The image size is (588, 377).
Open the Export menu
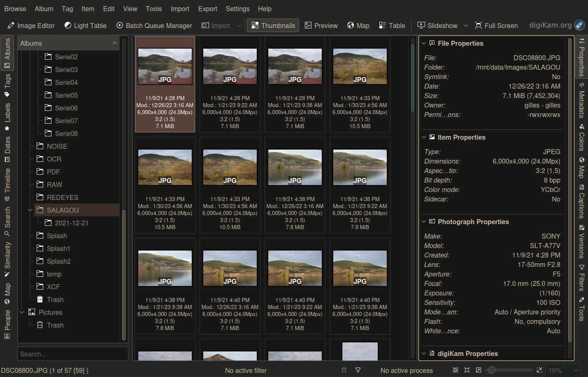tap(207, 9)
